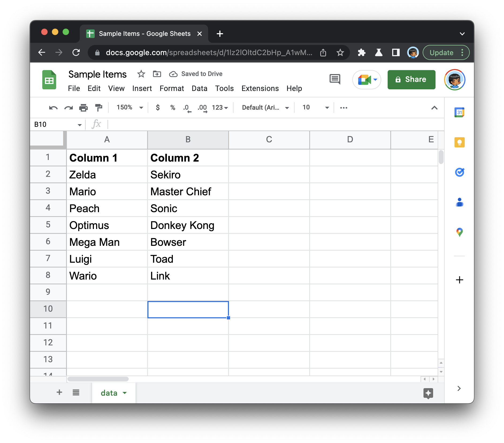Select the Paint format tool
Image resolution: width=504 pixels, height=443 pixels.
click(99, 108)
